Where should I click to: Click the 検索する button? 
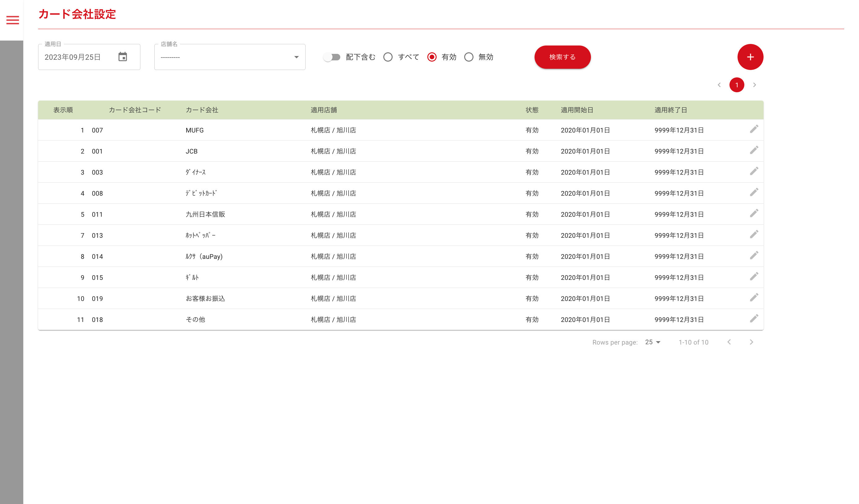pyautogui.click(x=562, y=57)
